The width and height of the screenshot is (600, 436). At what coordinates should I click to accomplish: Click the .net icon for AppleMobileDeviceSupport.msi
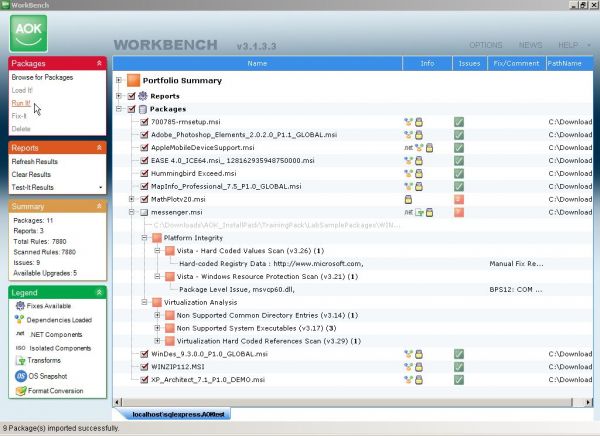coord(408,148)
